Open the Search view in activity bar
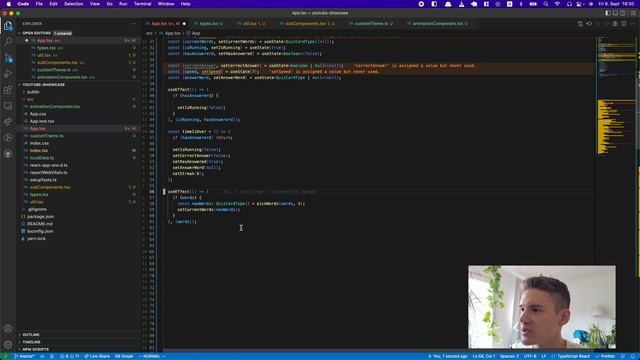This screenshot has height=360, width=640. pyautogui.click(x=8, y=42)
